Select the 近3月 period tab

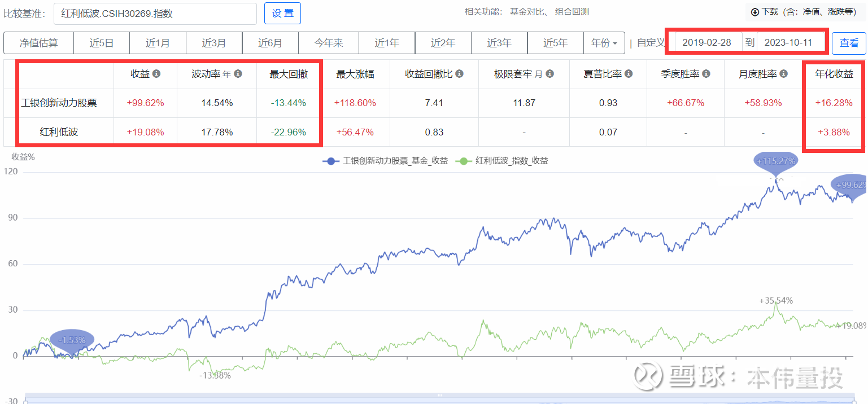214,43
